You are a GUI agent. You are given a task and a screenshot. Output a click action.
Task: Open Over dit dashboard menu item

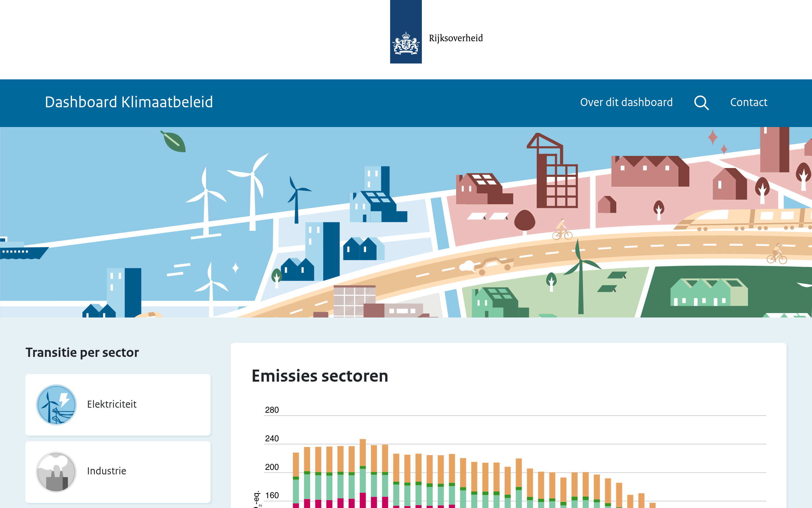pos(626,102)
